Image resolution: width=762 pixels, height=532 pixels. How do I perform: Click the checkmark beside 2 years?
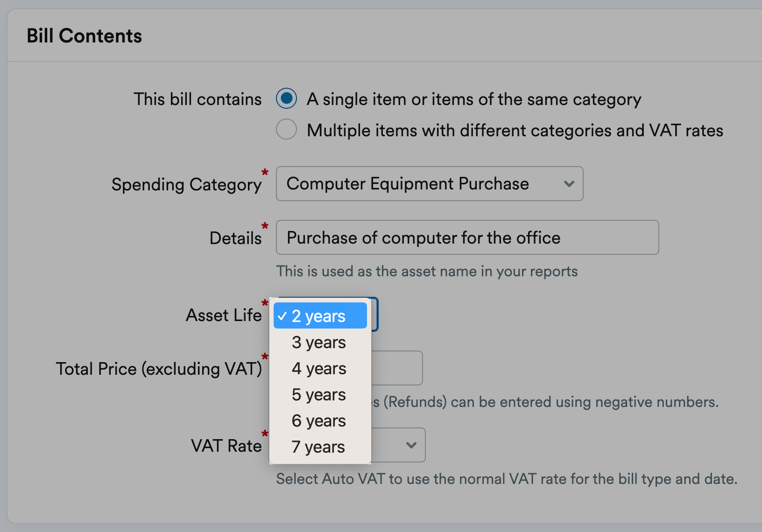[282, 316]
